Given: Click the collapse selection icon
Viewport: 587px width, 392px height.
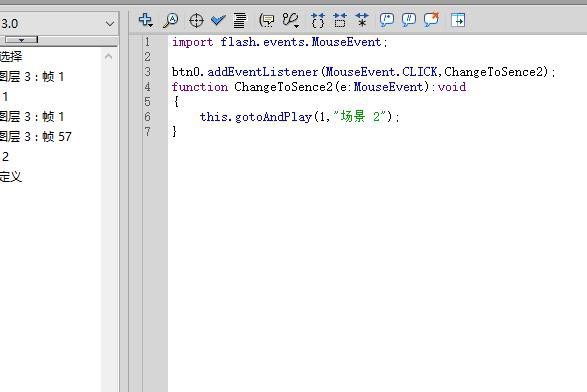Looking at the screenshot, I should [x=340, y=20].
